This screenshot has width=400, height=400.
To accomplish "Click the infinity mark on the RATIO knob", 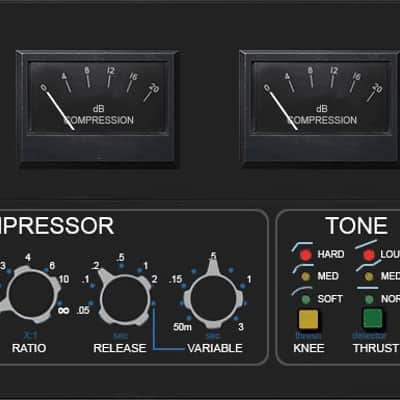I will click(64, 310).
